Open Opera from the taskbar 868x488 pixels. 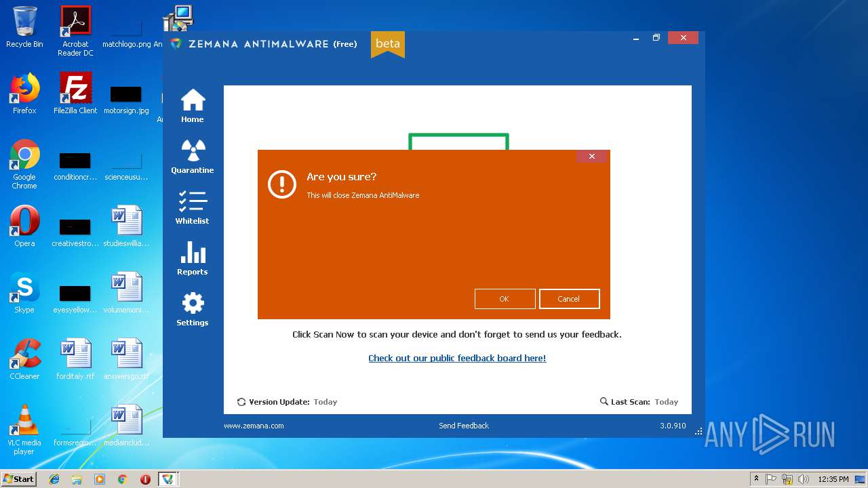[145, 479]
